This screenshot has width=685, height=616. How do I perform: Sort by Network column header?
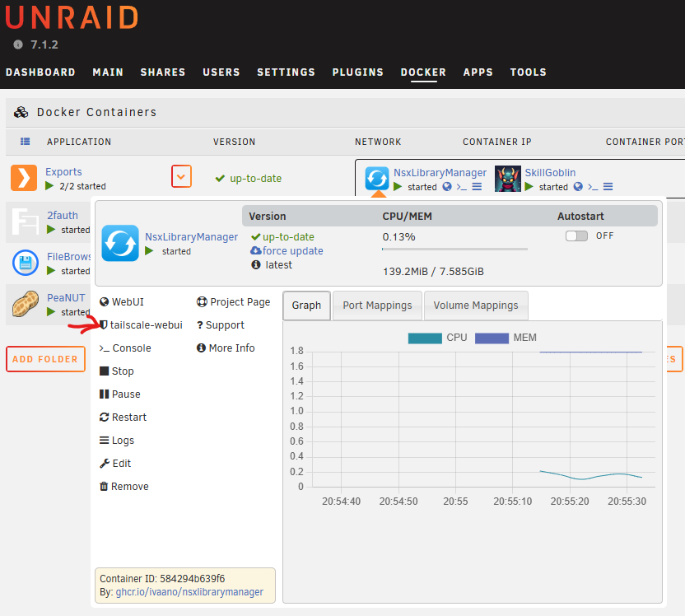click(x=378, y=142)
